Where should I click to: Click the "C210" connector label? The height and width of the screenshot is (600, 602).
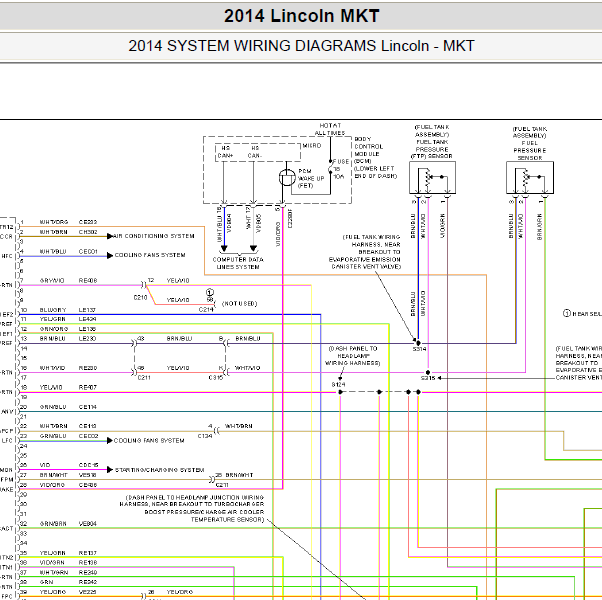click(x=140, y=298)
